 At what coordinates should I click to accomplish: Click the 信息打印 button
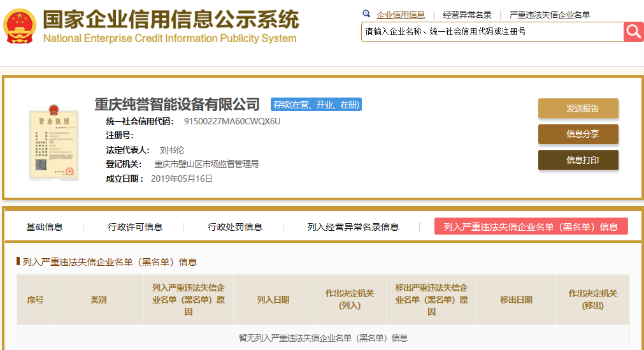point(578,160)
